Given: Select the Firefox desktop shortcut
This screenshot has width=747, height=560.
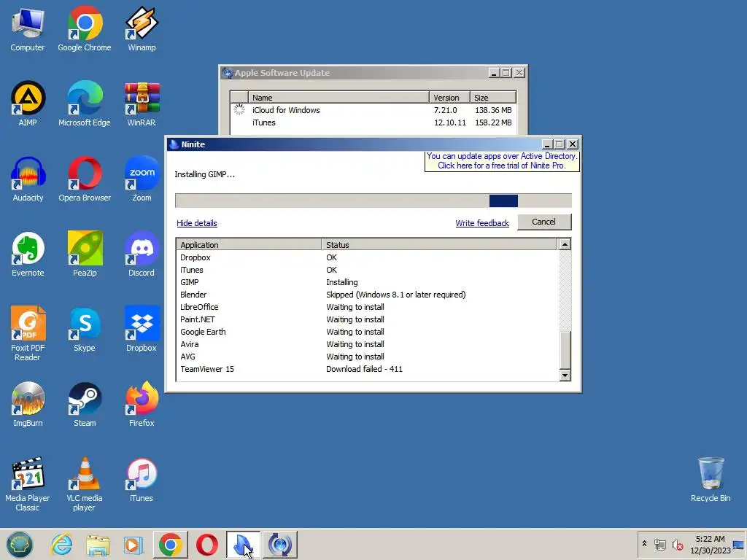Looking at the screenshot, I should [x=142, y=404].
